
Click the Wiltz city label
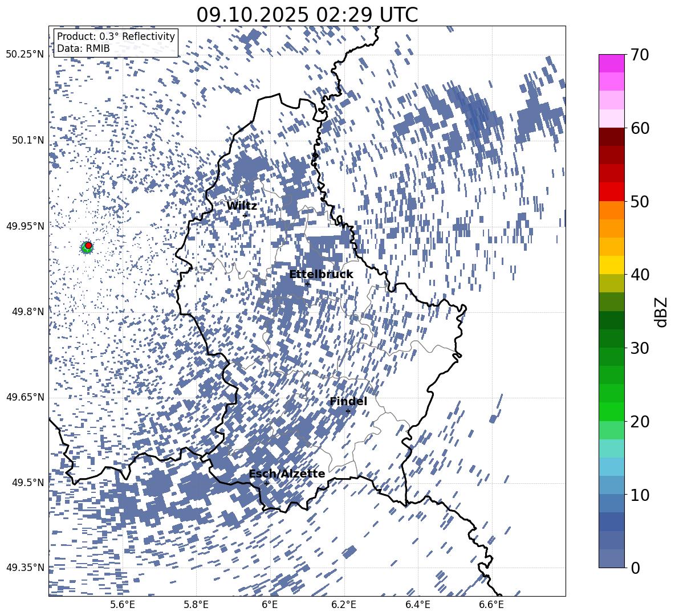[242, 206]
